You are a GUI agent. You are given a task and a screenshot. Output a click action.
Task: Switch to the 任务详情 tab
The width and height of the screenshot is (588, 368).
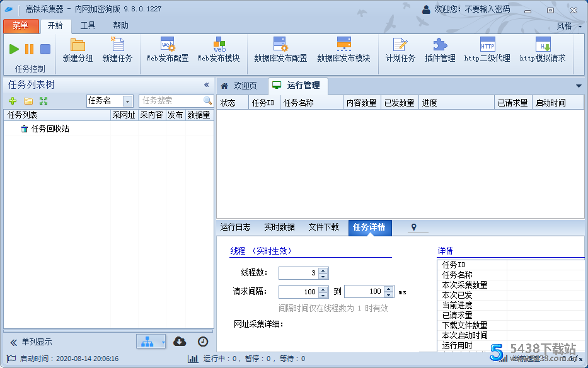[x=370, y=228]
